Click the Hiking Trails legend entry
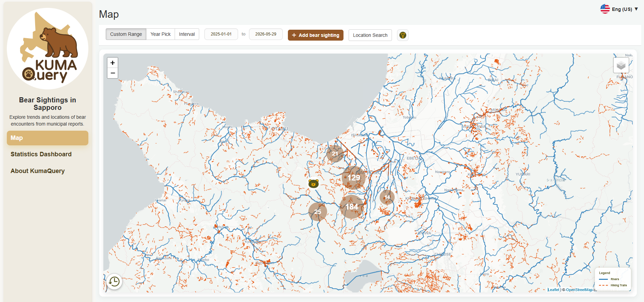The width and height of the screenshot is (644, 302). point(613,285)
